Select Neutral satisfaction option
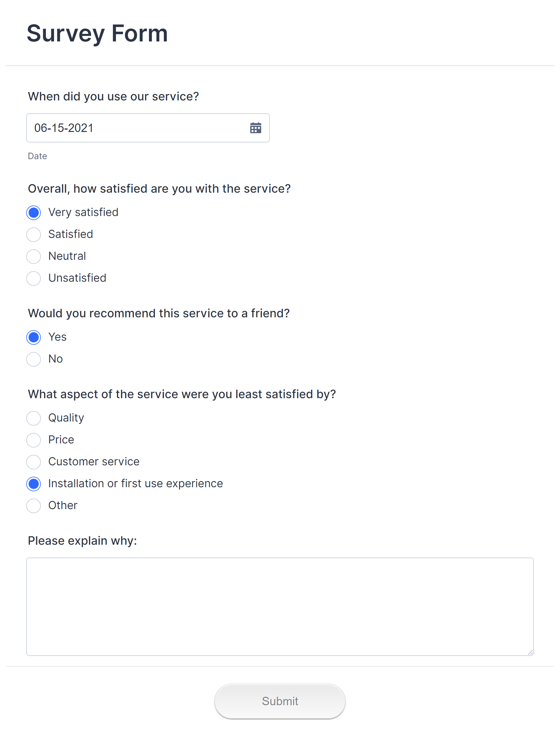Viewport: 560px width, 740px height. (x=34, y=257)
